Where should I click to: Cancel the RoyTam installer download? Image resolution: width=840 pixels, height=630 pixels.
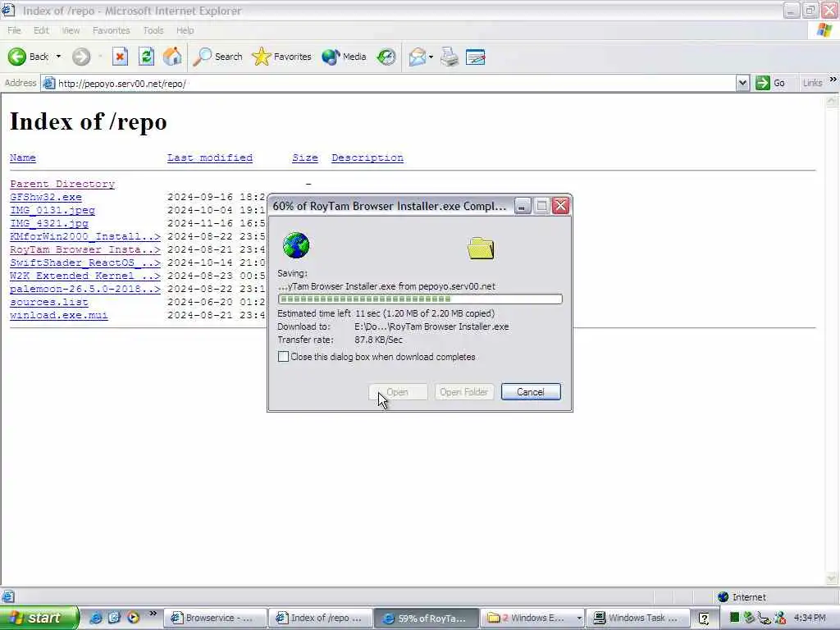[x=531, y=391]
